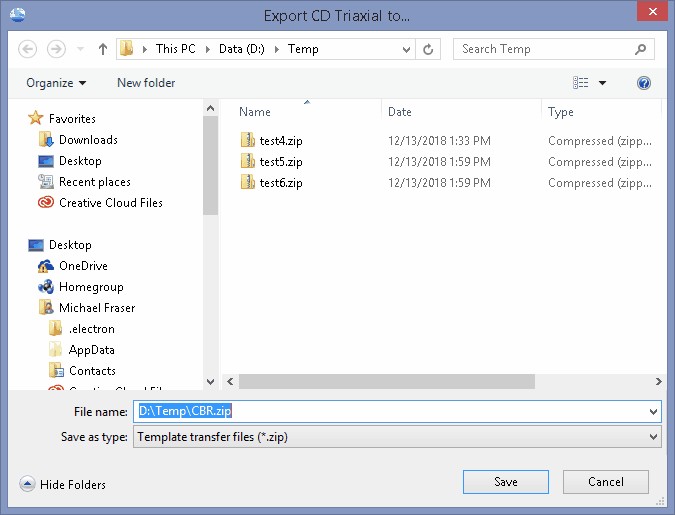Click the search magnifier icon

(x=641, y=49)
